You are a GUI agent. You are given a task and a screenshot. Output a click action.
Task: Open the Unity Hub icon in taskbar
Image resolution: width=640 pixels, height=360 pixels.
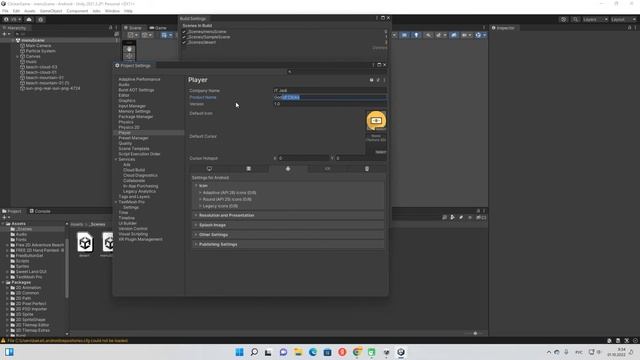386,352
